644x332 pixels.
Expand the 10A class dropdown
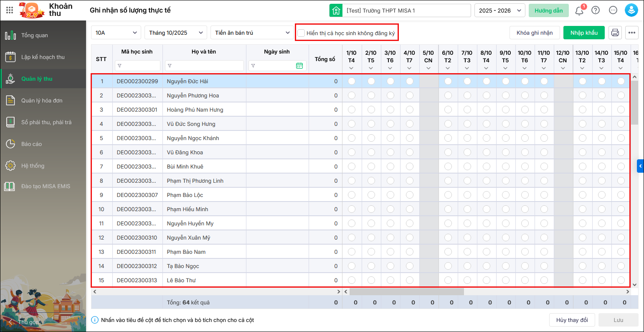116,33
